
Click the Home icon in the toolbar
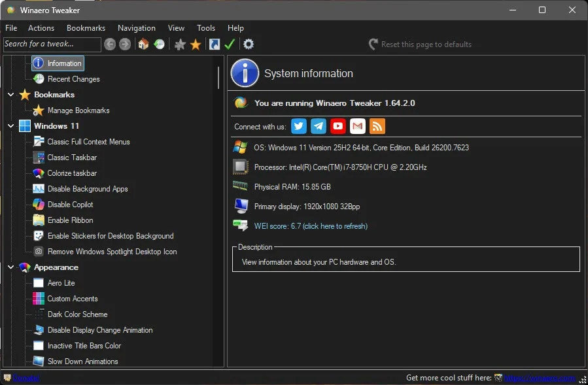click(x=143, y=44)
